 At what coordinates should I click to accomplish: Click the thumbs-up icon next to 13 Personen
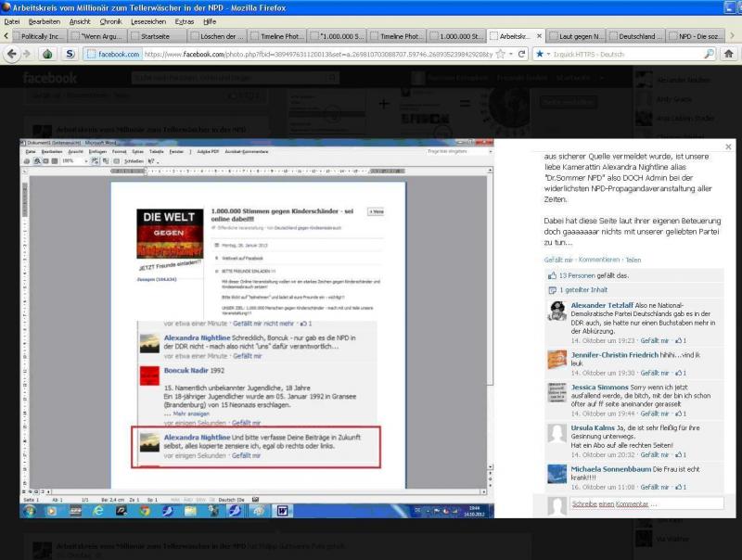(x=550, y=275)
